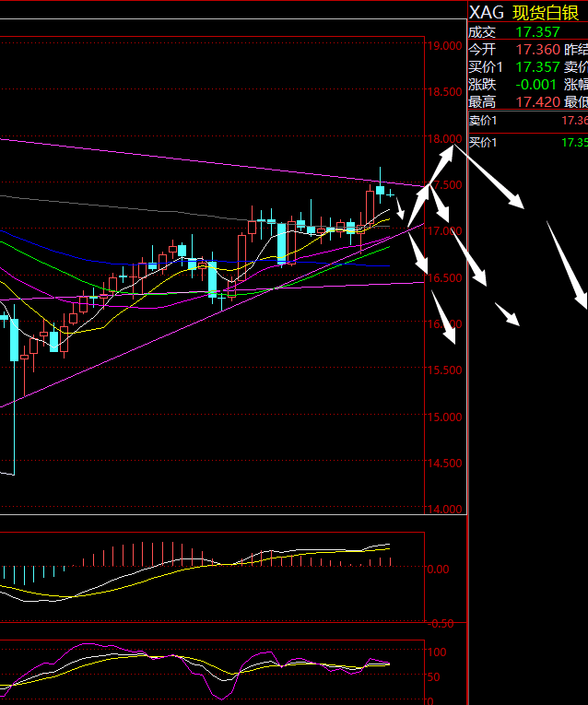Click the 19.000 price axis label
The image size is (588, 705).
(x=444, y=46)
